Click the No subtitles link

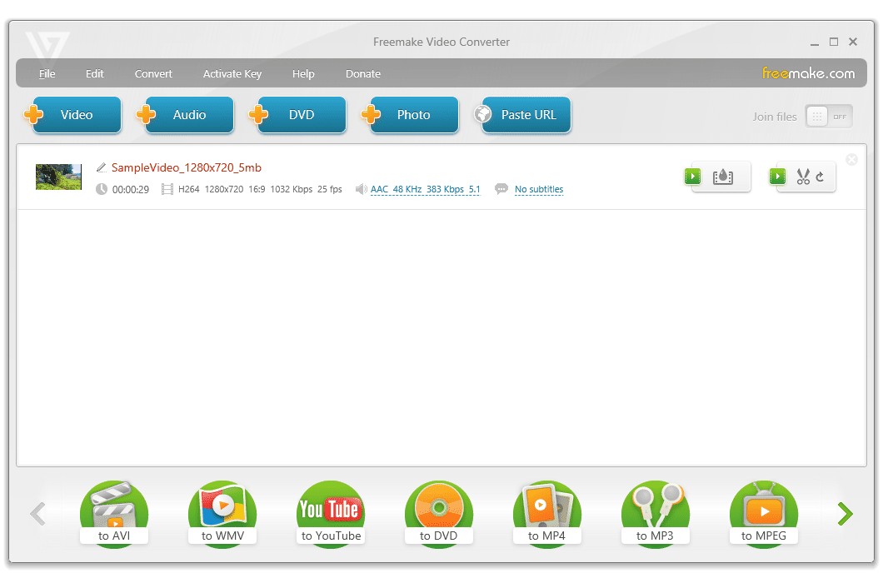click(x=539, y=189)
